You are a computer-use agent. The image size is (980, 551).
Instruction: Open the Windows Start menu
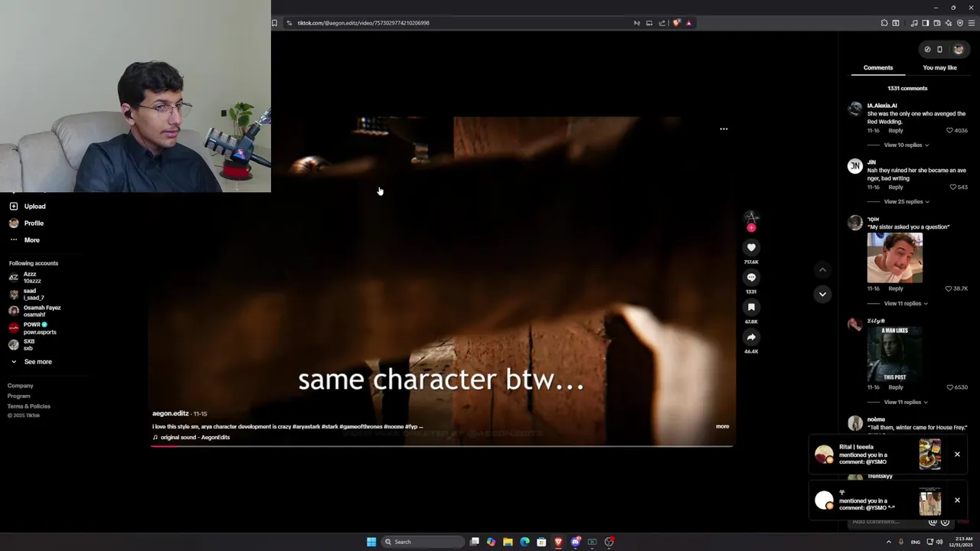point(371,542)
